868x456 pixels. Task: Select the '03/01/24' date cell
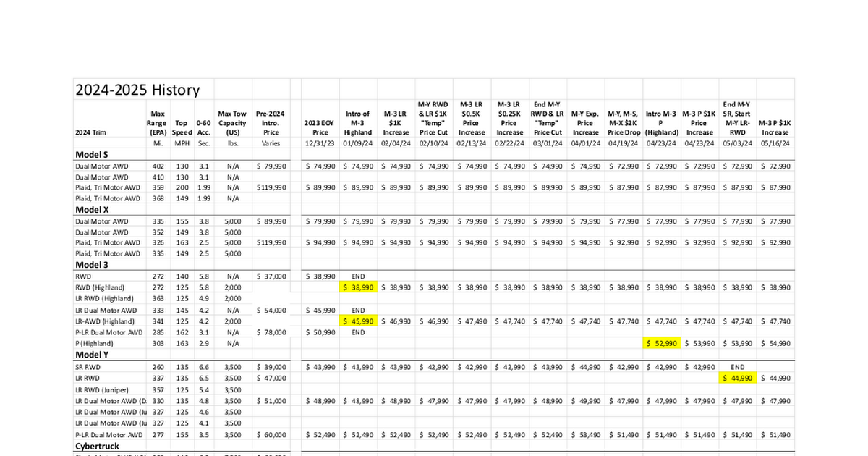click(x=547, y=143)
